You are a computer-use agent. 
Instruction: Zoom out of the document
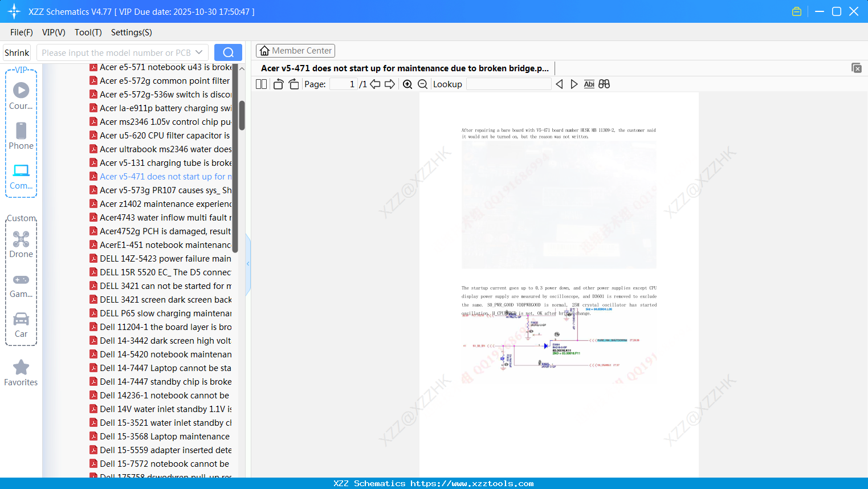(x=423, y=84)
